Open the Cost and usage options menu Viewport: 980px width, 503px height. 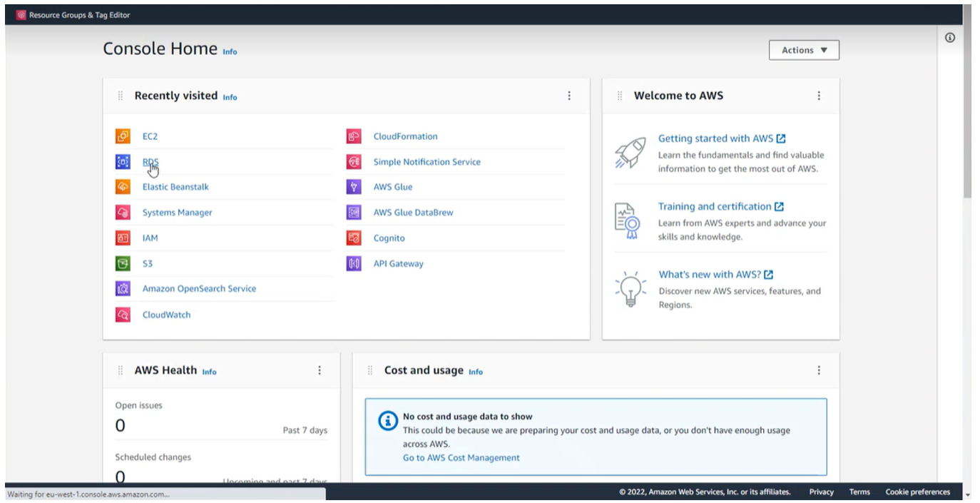pos(819,370)
